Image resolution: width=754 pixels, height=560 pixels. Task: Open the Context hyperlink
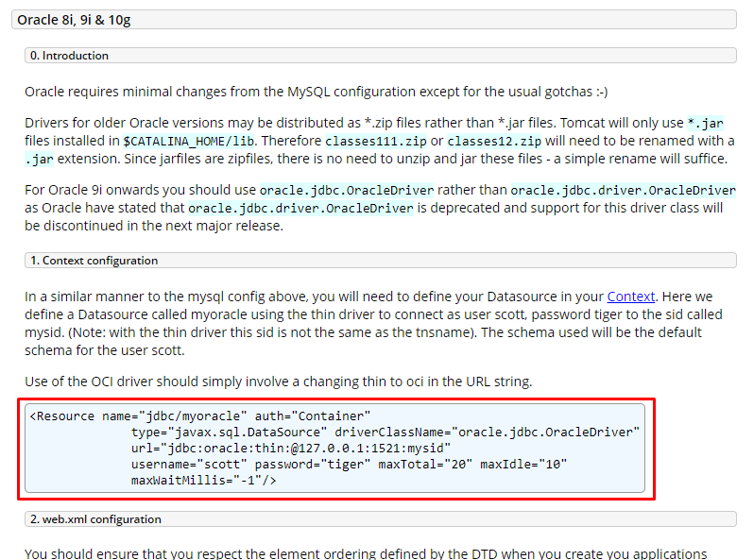630,297
